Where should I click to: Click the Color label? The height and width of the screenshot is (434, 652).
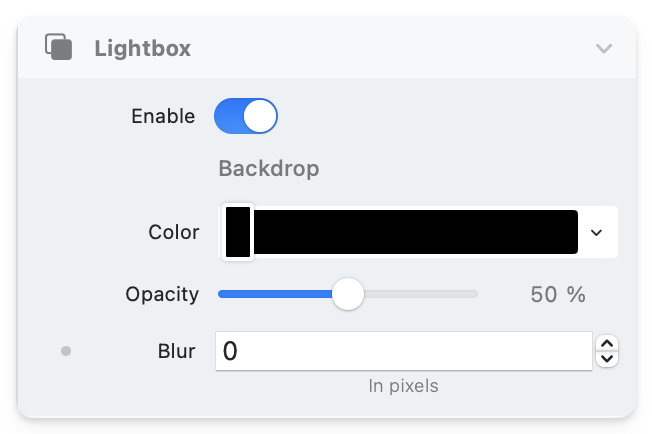174,232
